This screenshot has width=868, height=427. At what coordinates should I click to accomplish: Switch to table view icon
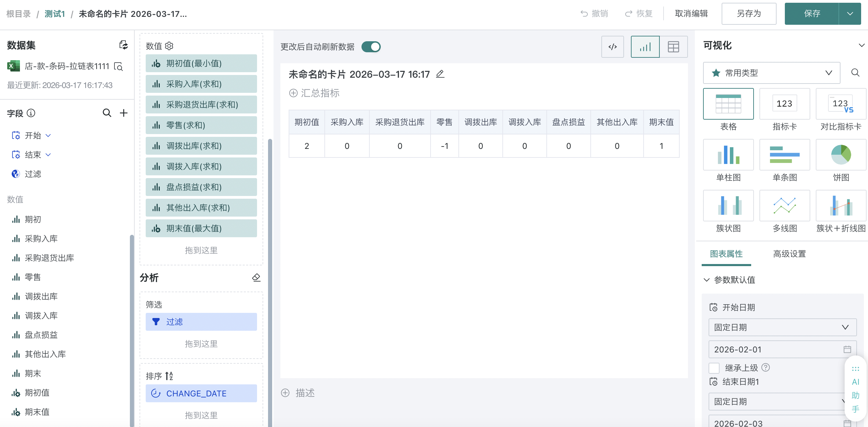coord(673,47)
